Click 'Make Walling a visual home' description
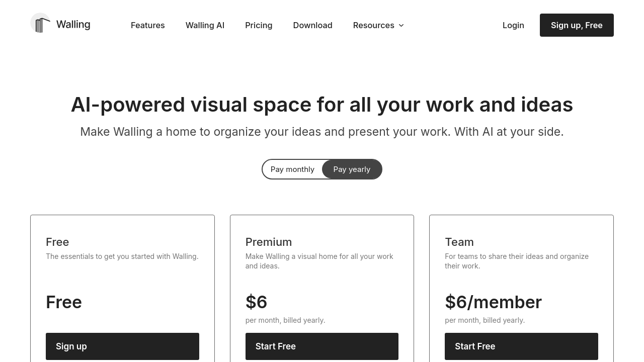 (x=319, y=261)
